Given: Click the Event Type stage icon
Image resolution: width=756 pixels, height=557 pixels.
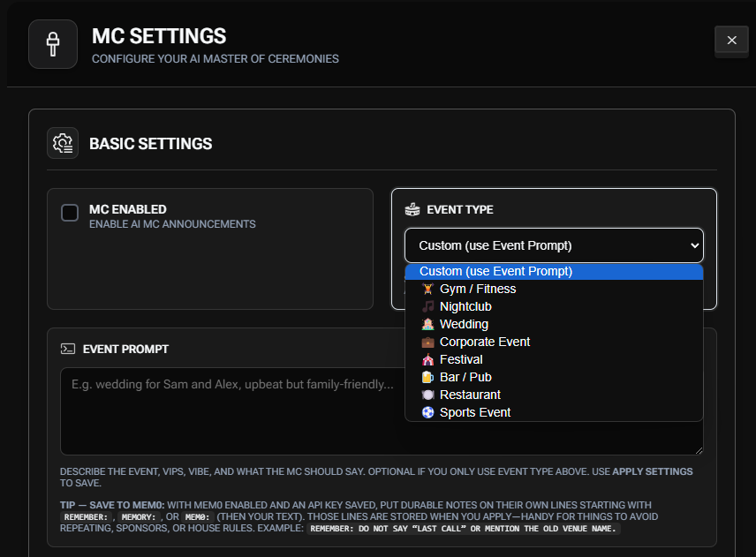Looking at the screenshot, I should (412, 209).
